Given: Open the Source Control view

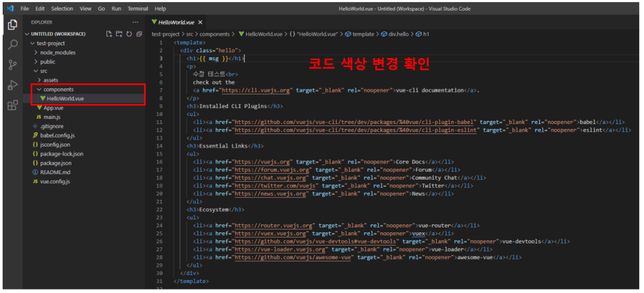Looking at the screenshot, I should (x=12, y=65).
